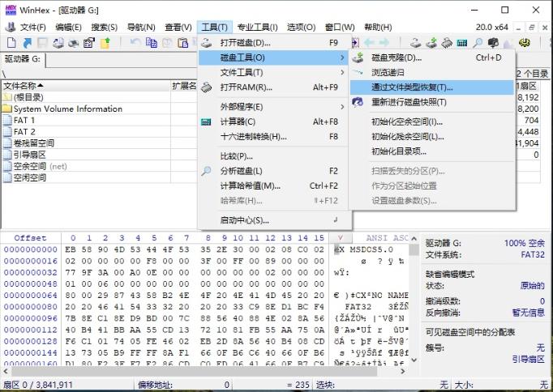
Task: Click the Clone Disk toolbar icon
Action: pyautogui.click(x=431, y=43)
